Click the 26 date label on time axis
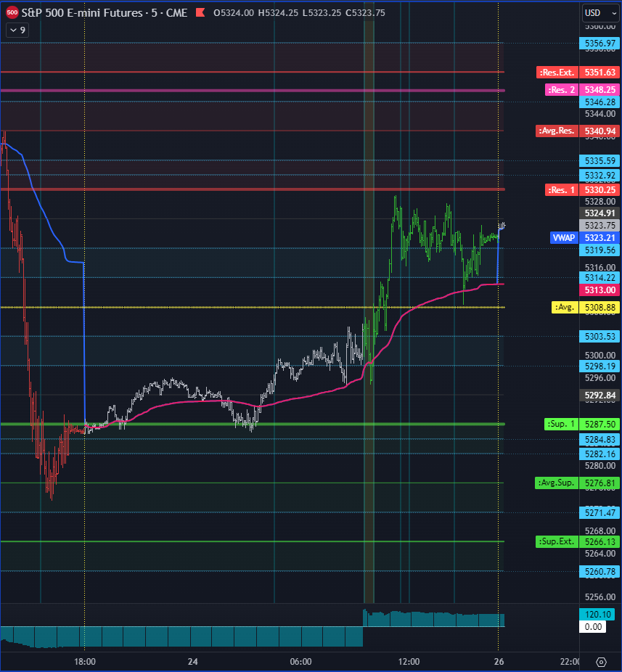This screenshot has height=672, width=622. (x=499, y=662)
